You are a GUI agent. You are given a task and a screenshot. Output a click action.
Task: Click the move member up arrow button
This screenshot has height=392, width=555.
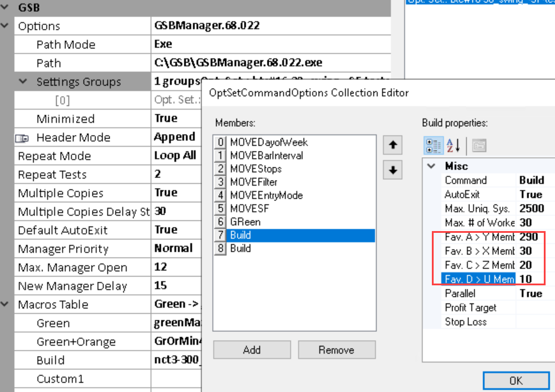pos(392,144)
